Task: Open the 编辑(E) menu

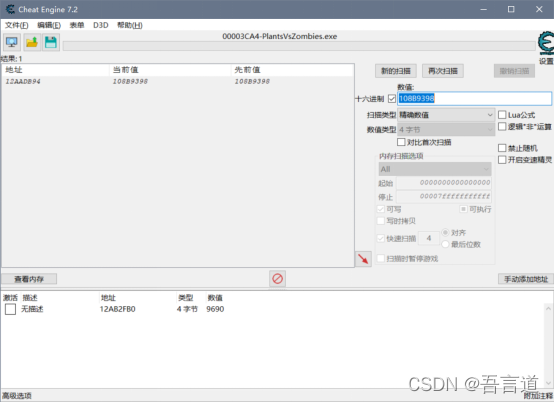Action: (49, 25)
